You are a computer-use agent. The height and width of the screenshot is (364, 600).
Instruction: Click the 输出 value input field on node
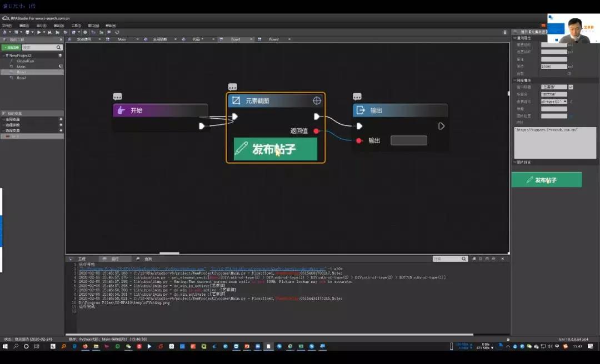[408, 140]
